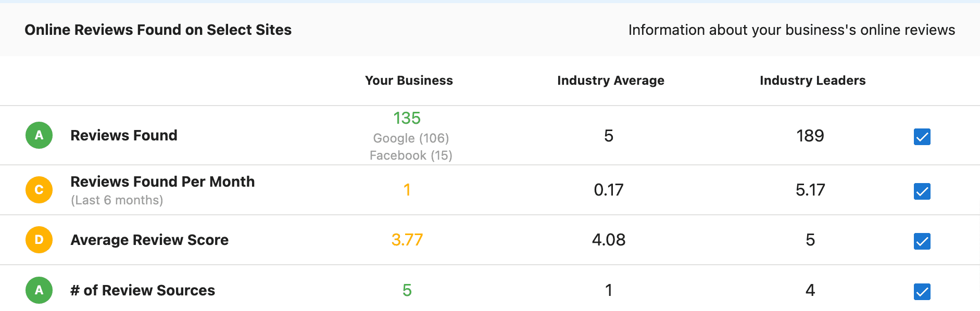Click the Online Reviews Found on Select Sites title
The image size is (980, 311).
tap(158, 30)
